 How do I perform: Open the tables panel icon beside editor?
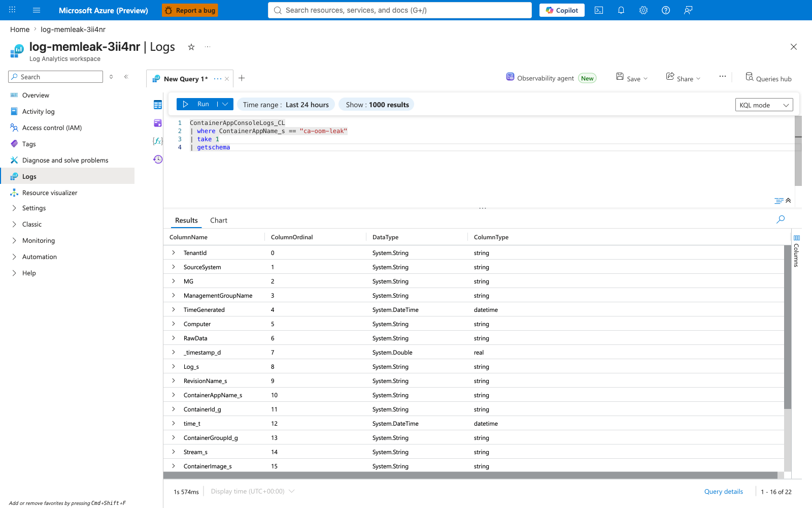[x=158, y=105]
